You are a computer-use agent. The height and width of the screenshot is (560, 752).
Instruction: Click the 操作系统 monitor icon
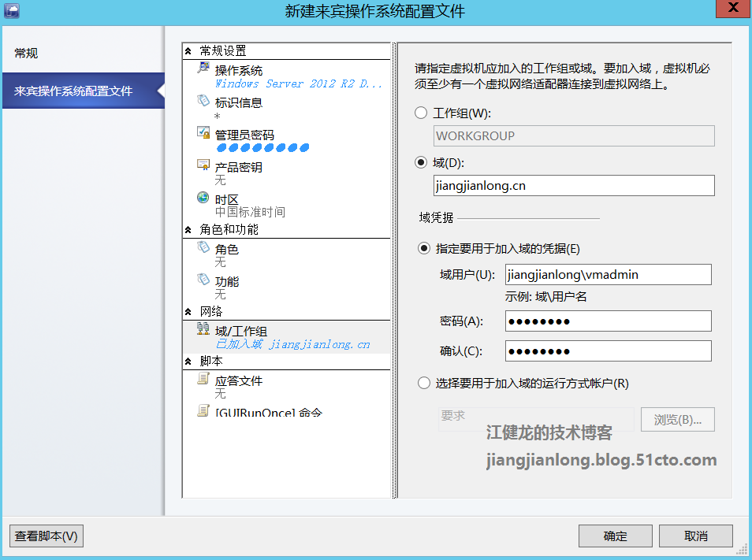203,68
